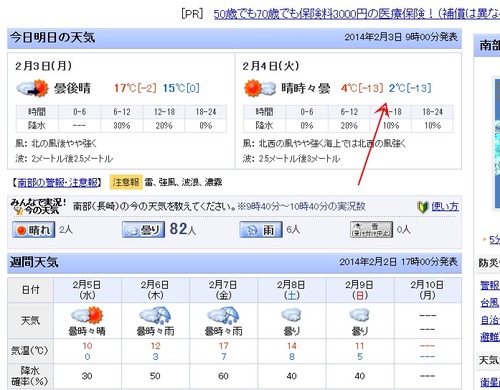Click the 週間天気 section heading

point(34,262)
